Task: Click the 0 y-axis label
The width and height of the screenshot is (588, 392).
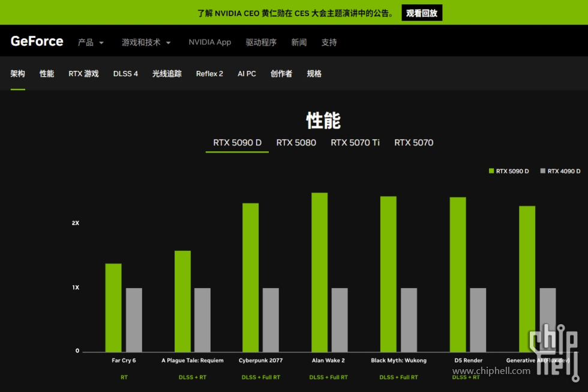Action: tap(77, 351)
